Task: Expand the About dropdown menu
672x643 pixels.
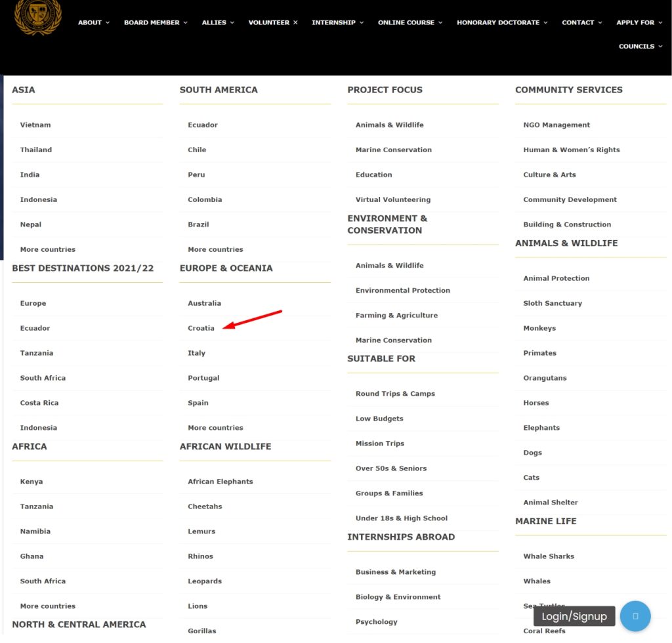Action: [x=94, y=22]
